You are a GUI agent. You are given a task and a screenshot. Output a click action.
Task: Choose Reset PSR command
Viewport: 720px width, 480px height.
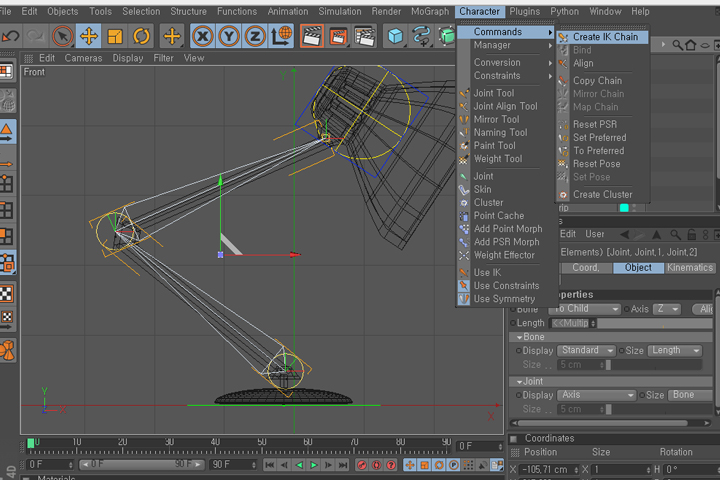(x=595, y=124)
